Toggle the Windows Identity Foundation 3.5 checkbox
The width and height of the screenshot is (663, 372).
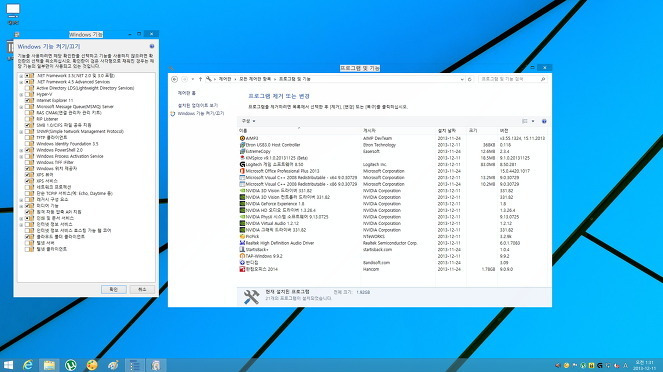[27, 144]
